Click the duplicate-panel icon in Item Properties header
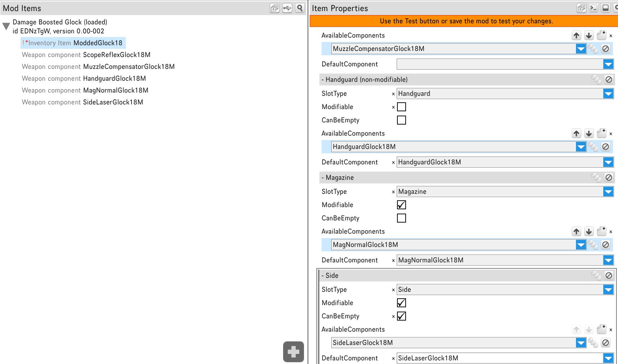Viewport: 618px width, 364px height. (x=581, y=8)
